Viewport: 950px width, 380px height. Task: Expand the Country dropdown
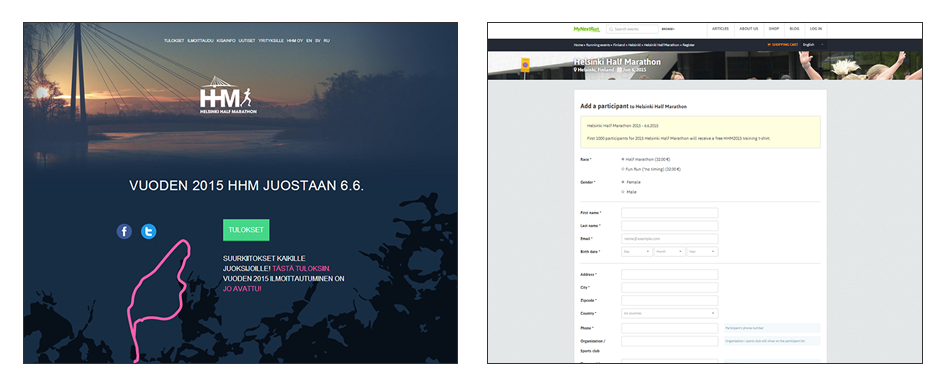click(x=669, y=313)
